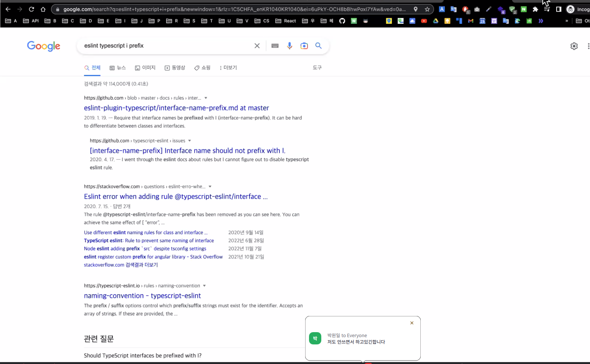Reload the current page
Viewport: 590px width, 364px height.
31,9
